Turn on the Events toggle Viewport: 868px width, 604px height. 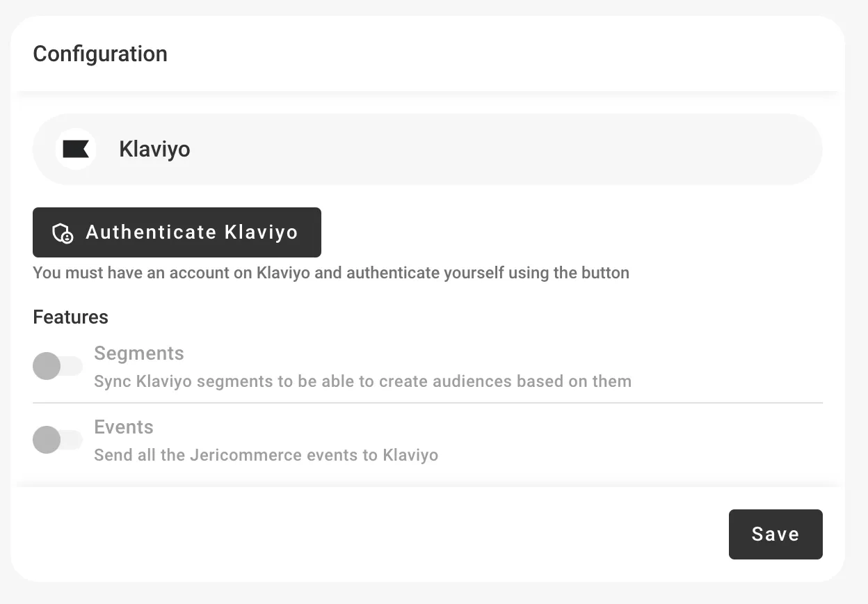pyautogui.click(x=57, y=440)
